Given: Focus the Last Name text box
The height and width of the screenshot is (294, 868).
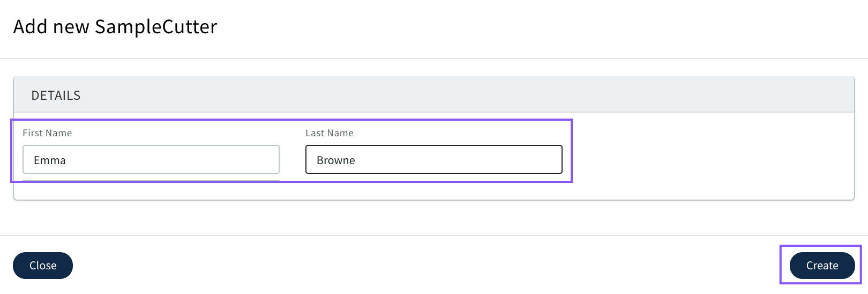Looking at the screenshot, I should pyautogui.click(x=433, y=159).
